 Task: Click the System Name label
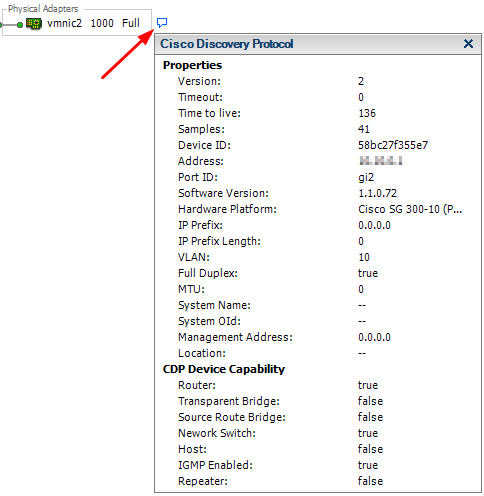[214, 305]
